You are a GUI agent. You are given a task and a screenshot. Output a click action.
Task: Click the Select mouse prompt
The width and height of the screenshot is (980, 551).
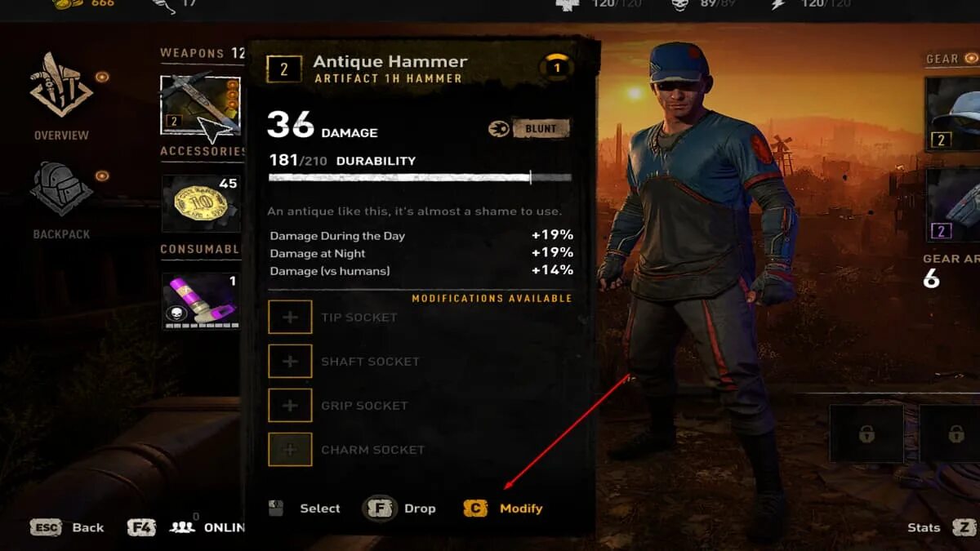click(305, 509)
